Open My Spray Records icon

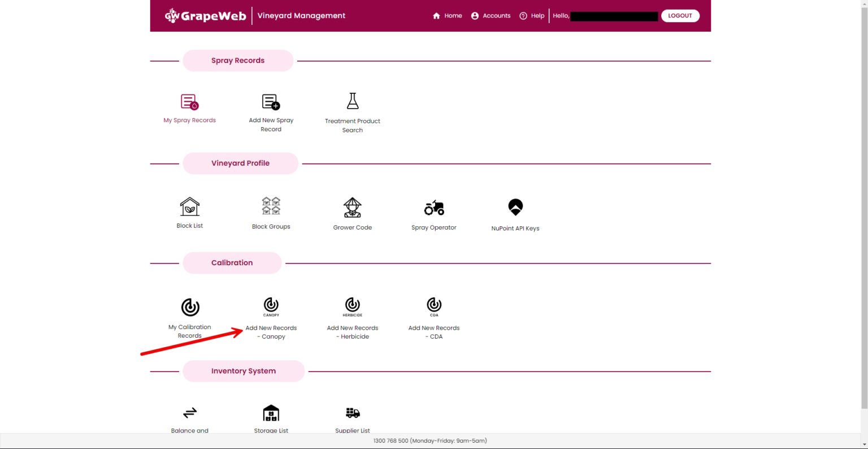click(189, 102)
